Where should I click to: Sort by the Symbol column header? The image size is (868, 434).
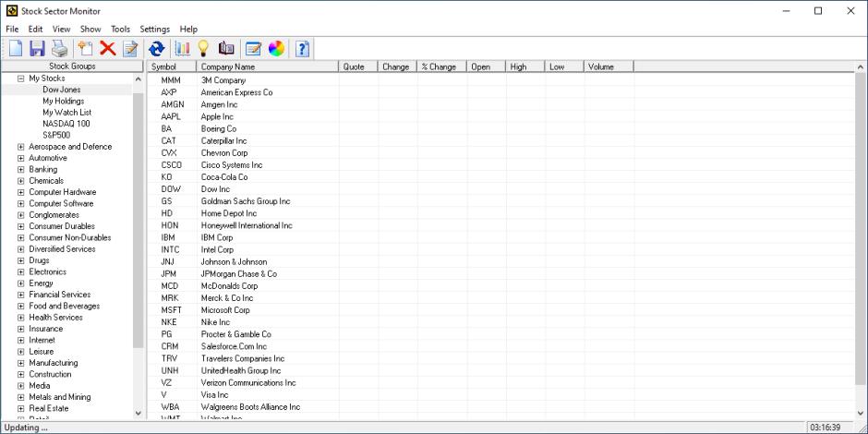(x=172, y=66)
